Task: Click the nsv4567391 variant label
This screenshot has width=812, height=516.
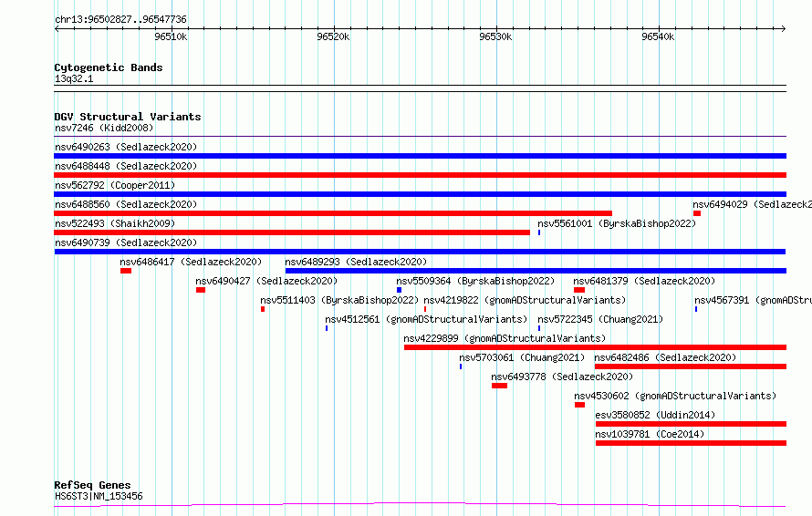Action: (753, 300)
